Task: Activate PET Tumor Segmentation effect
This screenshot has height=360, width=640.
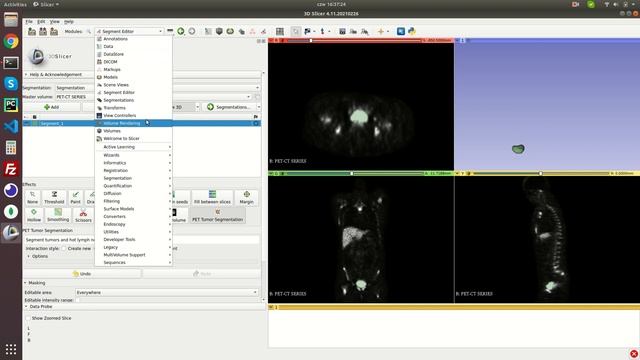Action: click(218, 216)
